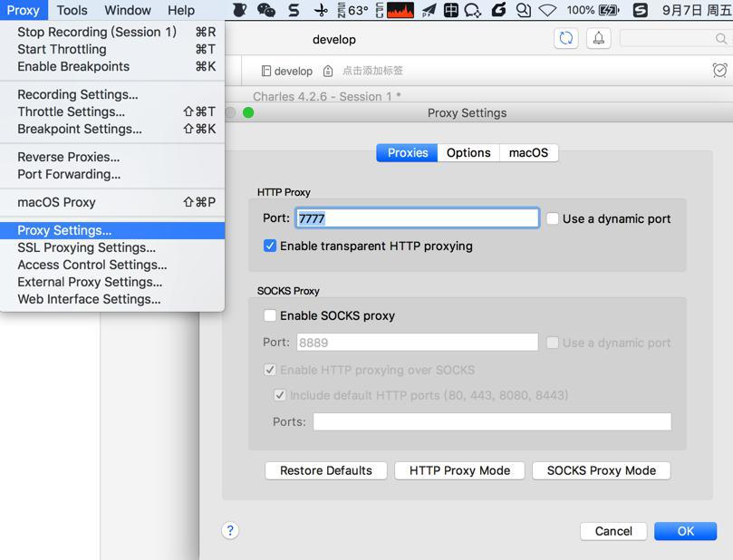This screenshot has height=560, width=733.
Task: Open the Window menu
Action: (x=128, y=10)
